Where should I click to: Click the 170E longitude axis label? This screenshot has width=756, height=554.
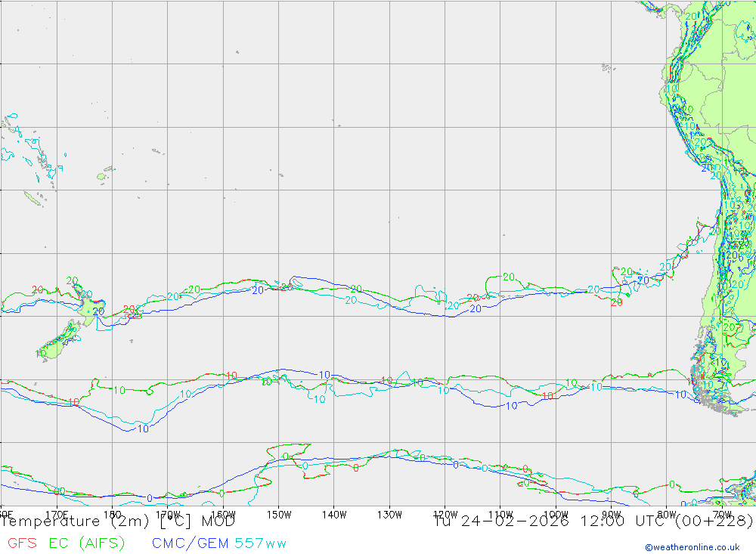point(57,515)
